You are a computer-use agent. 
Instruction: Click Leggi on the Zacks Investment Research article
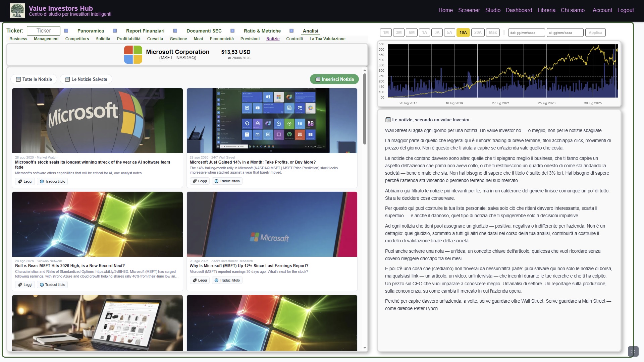coord(200,280)
